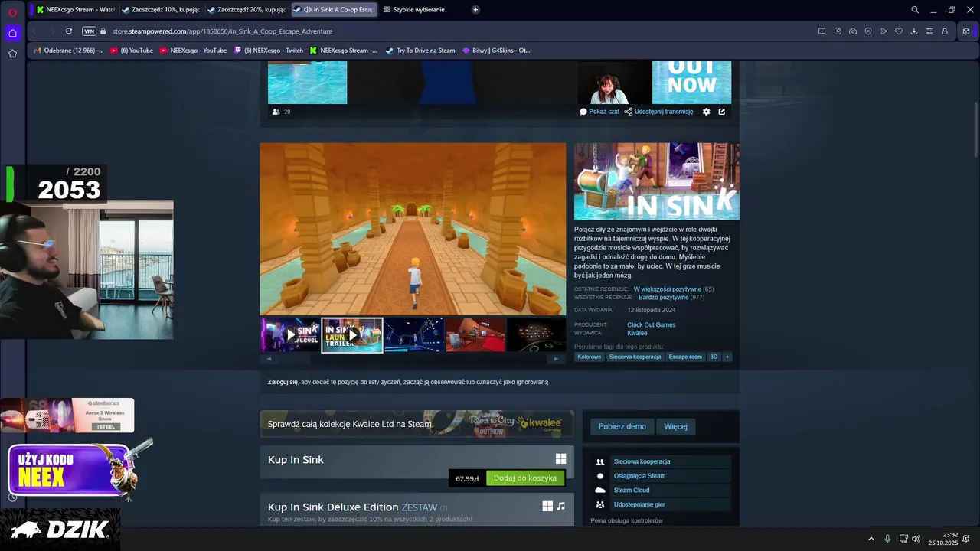Viewport: 980px width, 551px height.
Task: Open reader mode book icon
Action: point(822,31)
